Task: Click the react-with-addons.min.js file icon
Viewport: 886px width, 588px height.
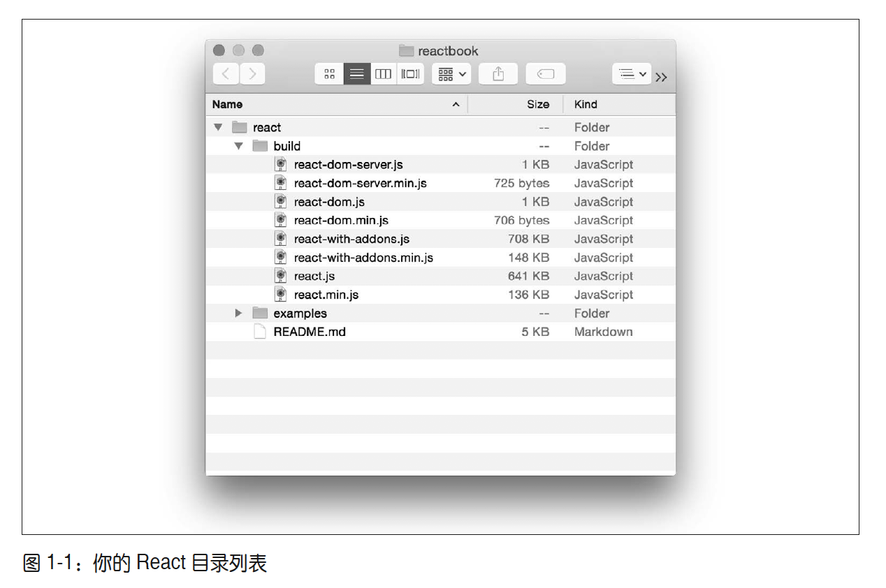Action: pos(281,258)
